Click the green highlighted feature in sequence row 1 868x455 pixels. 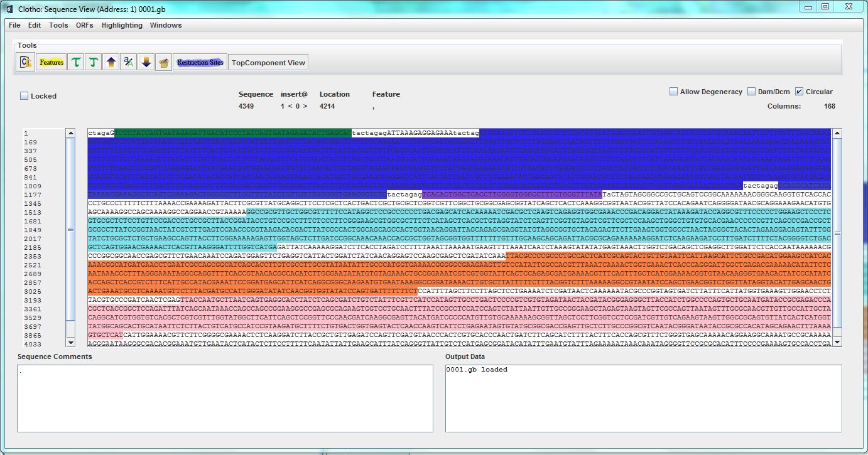pos(233,133)
